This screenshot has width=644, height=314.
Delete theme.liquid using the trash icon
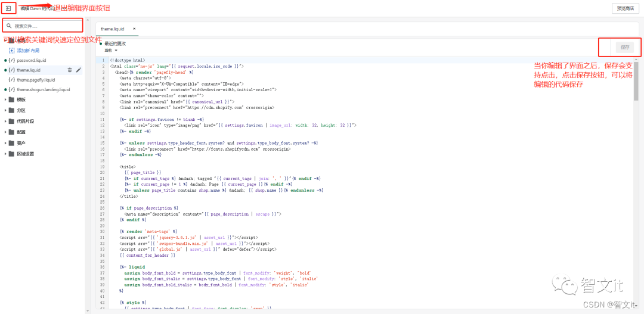click(x=69, y=70)
